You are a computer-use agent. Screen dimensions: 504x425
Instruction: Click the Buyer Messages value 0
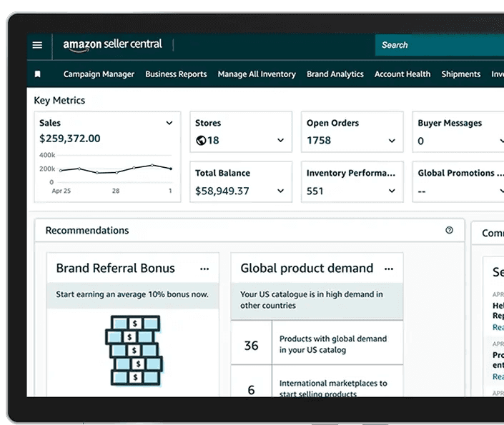click(420, 141)
